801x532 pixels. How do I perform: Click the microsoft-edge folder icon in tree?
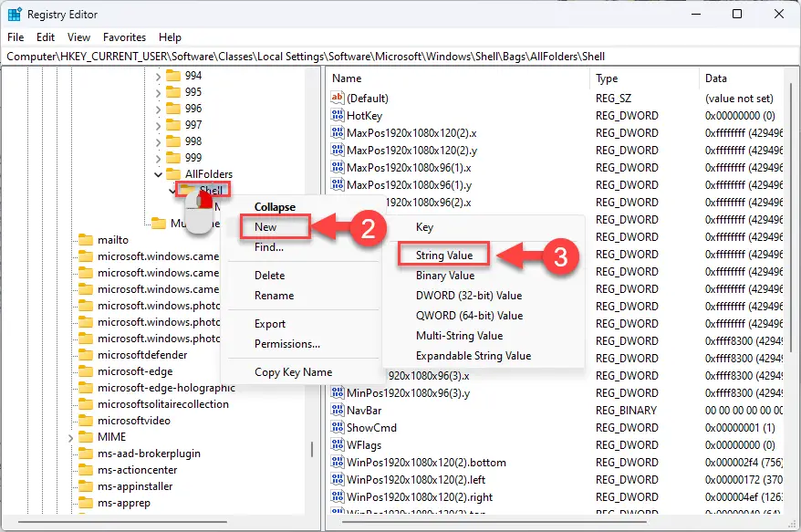coord(86,371)
